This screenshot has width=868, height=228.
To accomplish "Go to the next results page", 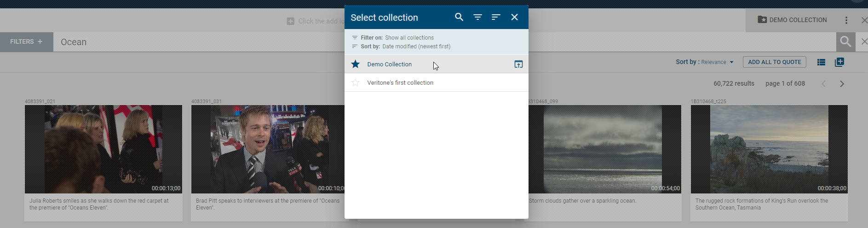I will (x=842, y=84).
